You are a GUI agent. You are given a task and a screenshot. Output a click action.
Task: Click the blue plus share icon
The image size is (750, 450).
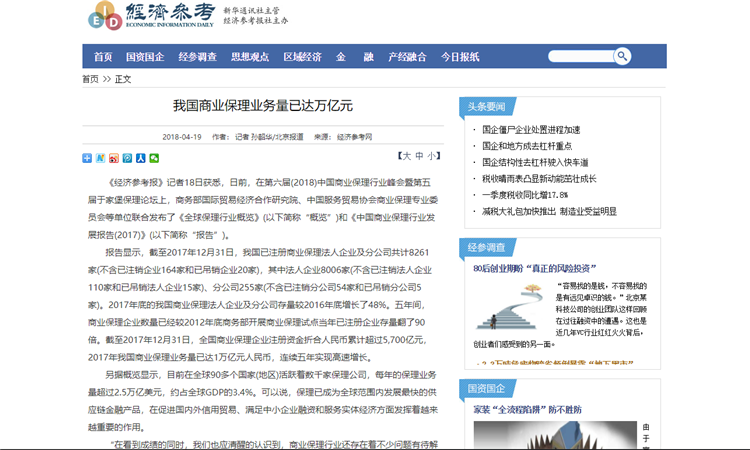[87, 158]
